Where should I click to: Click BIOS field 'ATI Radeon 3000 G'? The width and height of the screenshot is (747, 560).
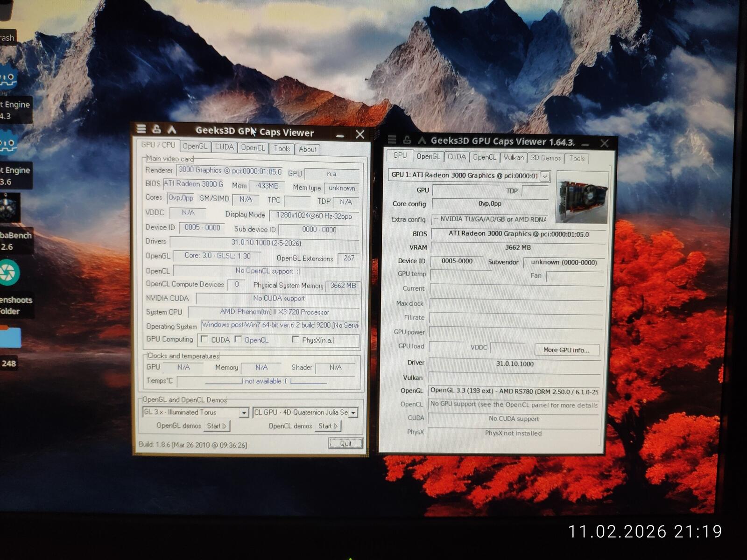(193, 184)
